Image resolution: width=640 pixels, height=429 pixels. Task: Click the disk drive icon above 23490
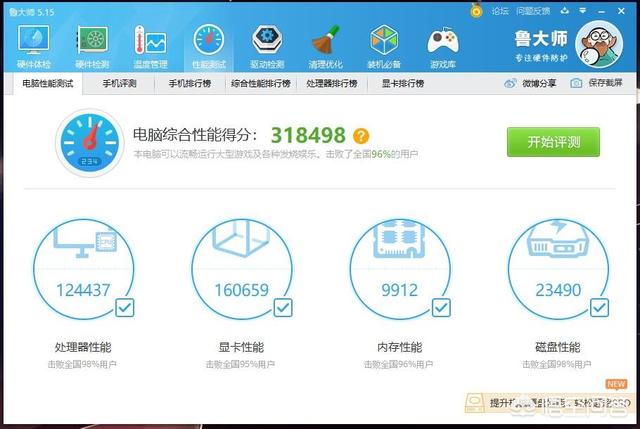coord(558,239)
